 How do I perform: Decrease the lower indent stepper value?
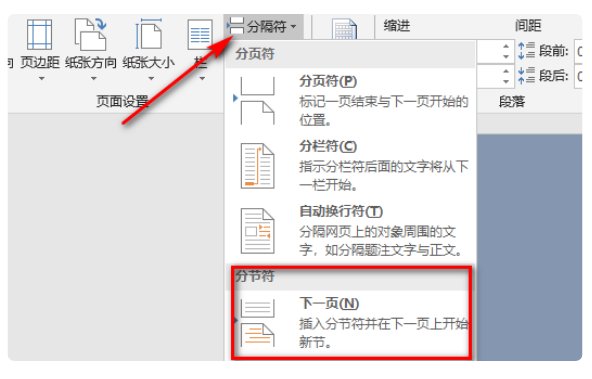tap(506, 81)
